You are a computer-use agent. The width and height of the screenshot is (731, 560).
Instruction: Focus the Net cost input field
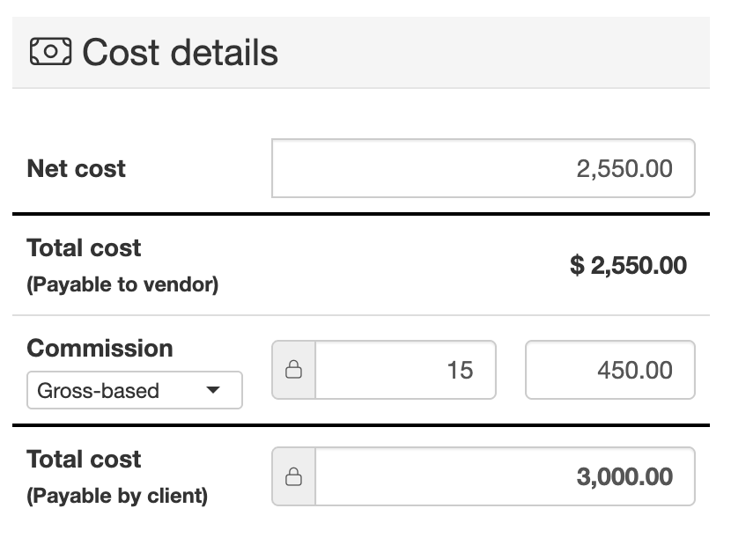[483, 168]
